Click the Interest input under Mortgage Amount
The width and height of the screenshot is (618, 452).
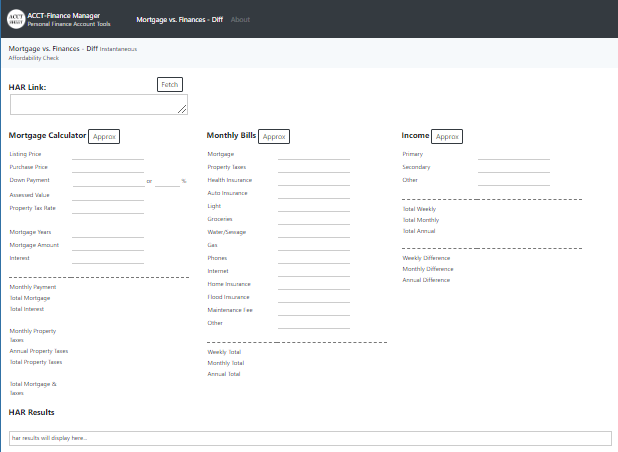coord(108,257)
